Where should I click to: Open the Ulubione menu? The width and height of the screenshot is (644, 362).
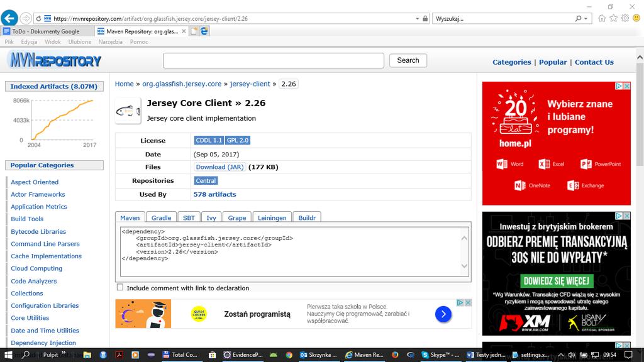pyautogui.click(x=80, y=42)
